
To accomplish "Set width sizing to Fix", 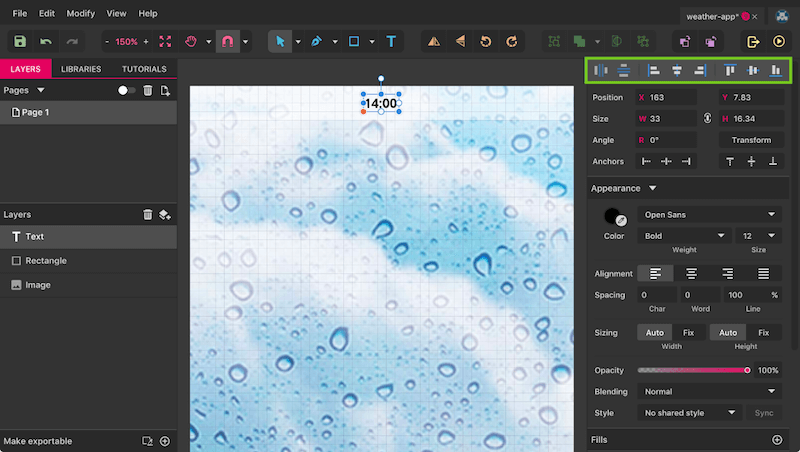I will [688, 333].
